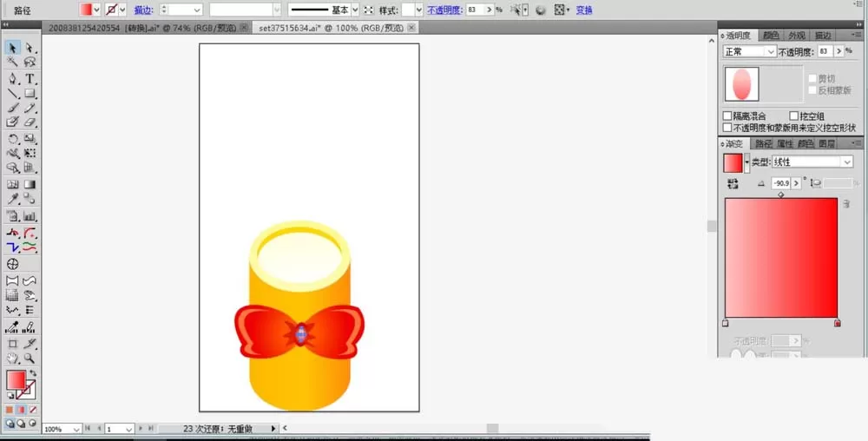Select the Artboard tool
The image size is (868, 441).
[x=12, y=344]
